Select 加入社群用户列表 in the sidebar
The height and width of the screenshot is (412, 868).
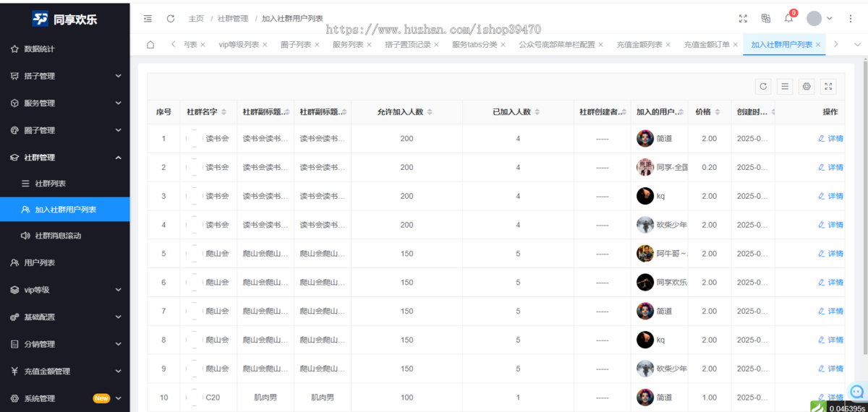click(65, 210)
